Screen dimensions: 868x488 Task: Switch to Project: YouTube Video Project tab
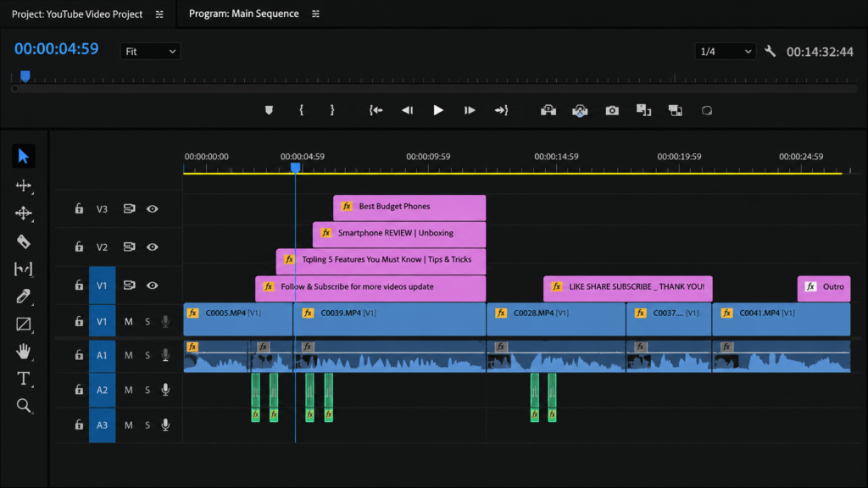pyautogui.click(x=77, y=14)
